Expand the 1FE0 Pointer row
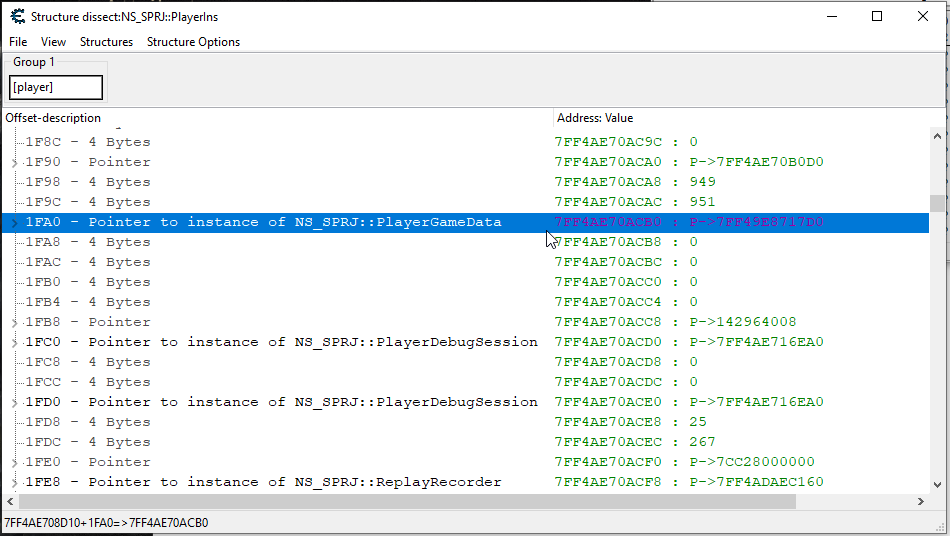 [x=14, y=462]
